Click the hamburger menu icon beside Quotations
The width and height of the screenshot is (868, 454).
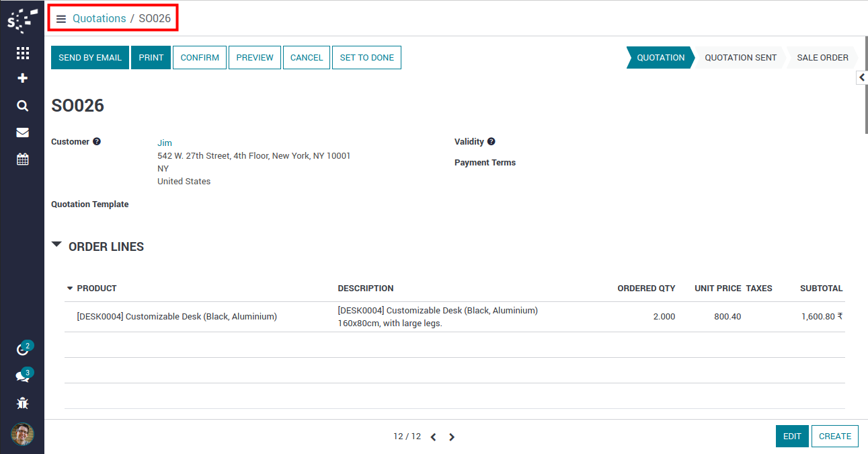coord(61,19)
